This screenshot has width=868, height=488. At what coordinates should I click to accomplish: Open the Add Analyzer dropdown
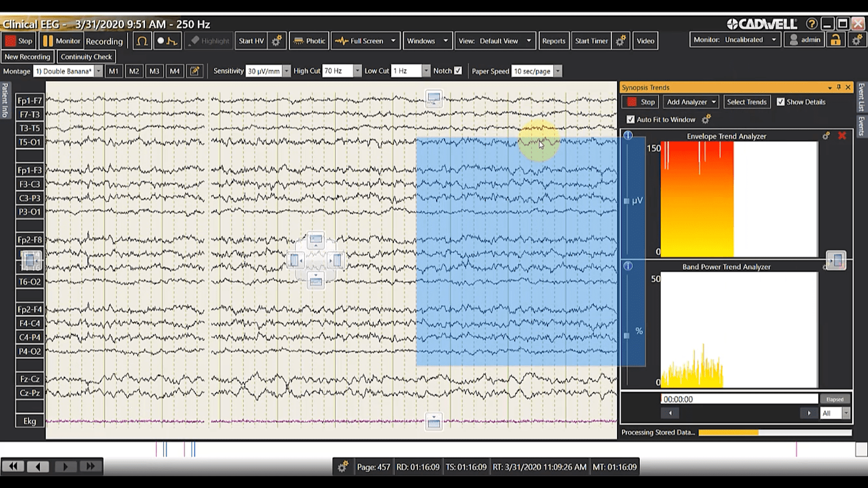[x=691, y=102]
